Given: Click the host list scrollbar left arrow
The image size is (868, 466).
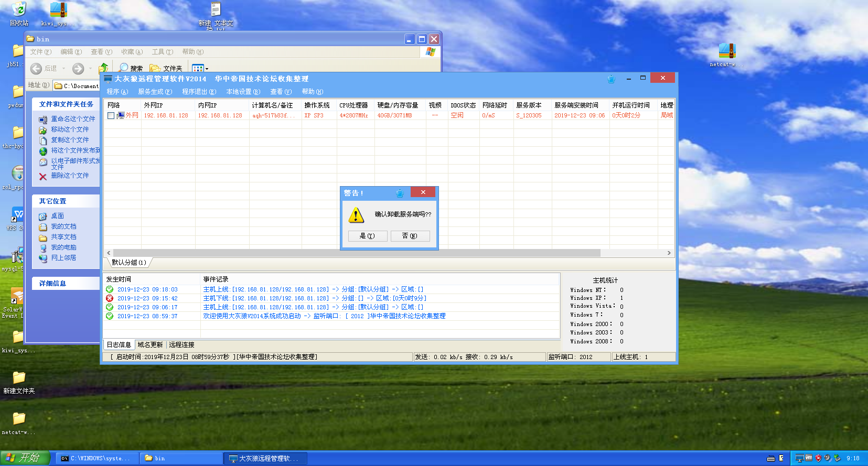Looking at the screenshot, I should pyautogui.click(x=109, y=253).
